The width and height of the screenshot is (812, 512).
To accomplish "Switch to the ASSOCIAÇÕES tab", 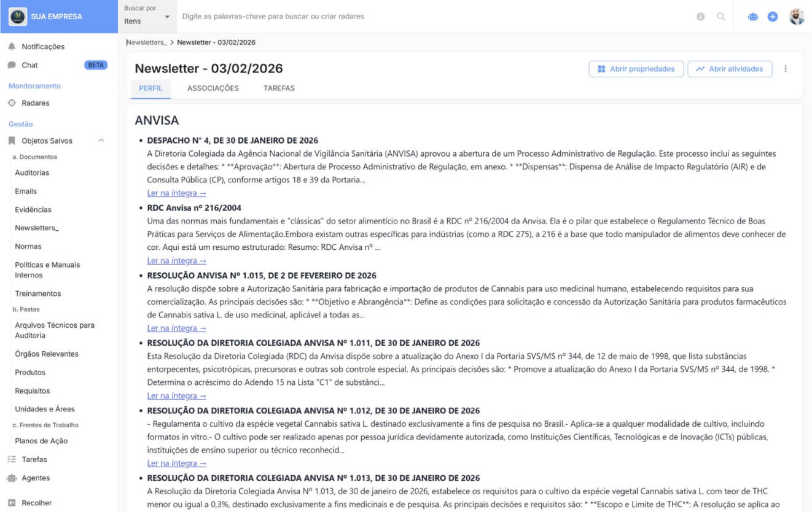I will 213,88.
